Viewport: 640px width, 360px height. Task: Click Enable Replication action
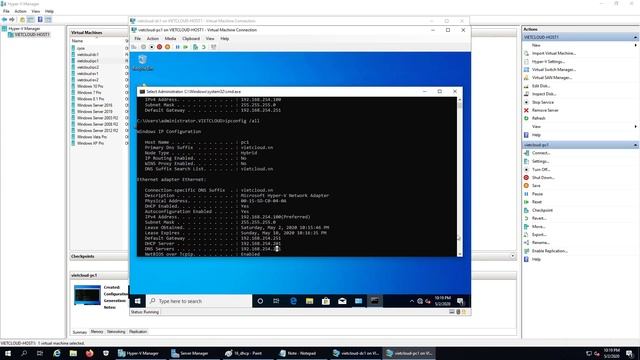point(549,251)
